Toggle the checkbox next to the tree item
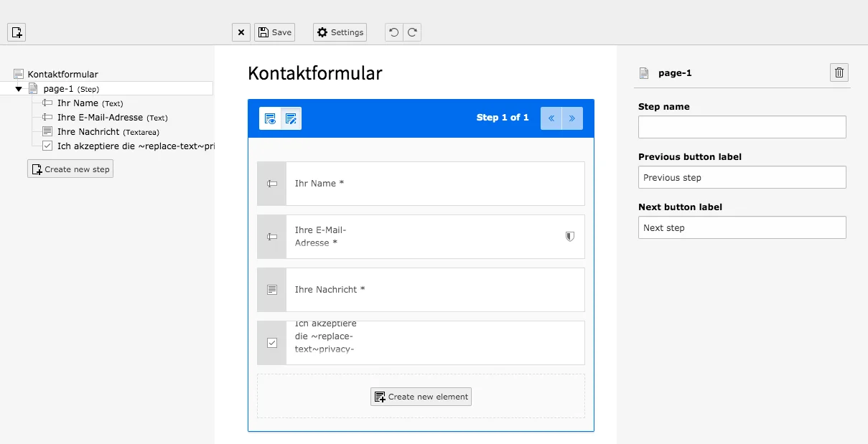 pos(47,146)
